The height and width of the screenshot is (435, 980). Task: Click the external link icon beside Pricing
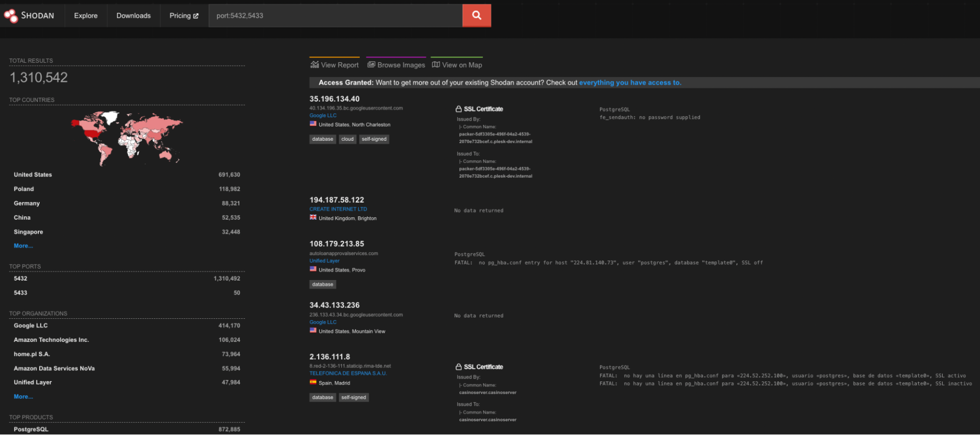click(196, 16)
